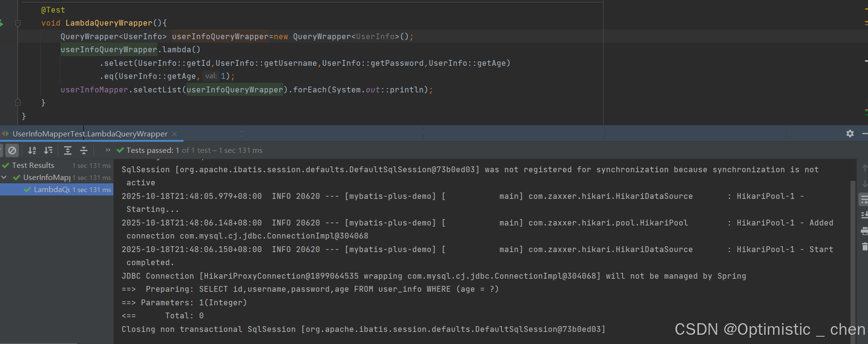Sort test results by duration
This screenshot has height=344, width=868.
click(48, 150)
